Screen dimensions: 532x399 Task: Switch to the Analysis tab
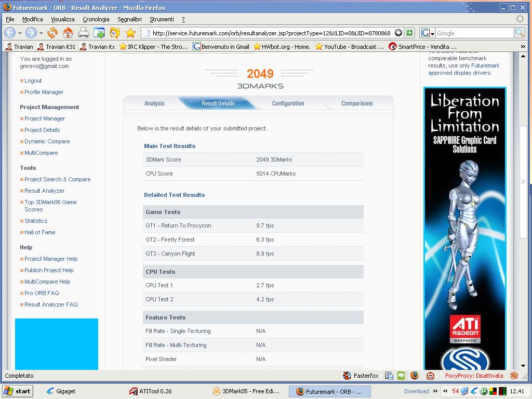(x=154, y=103)
